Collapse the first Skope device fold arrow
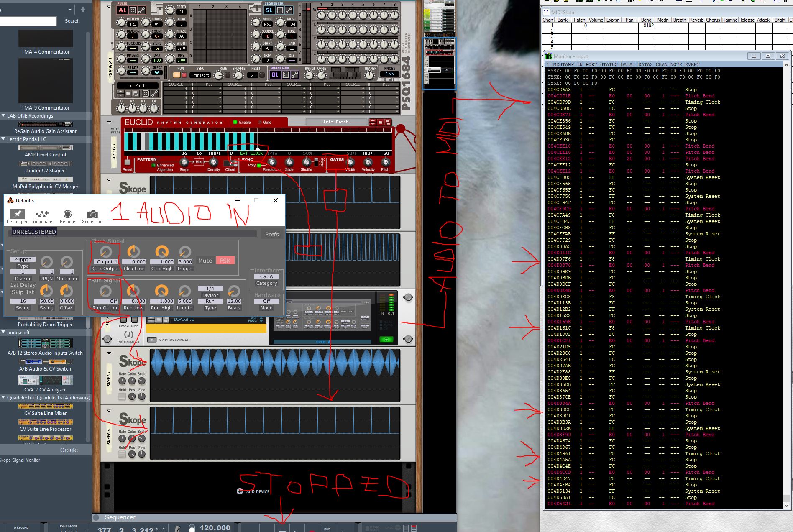 (x=109, y=180)
